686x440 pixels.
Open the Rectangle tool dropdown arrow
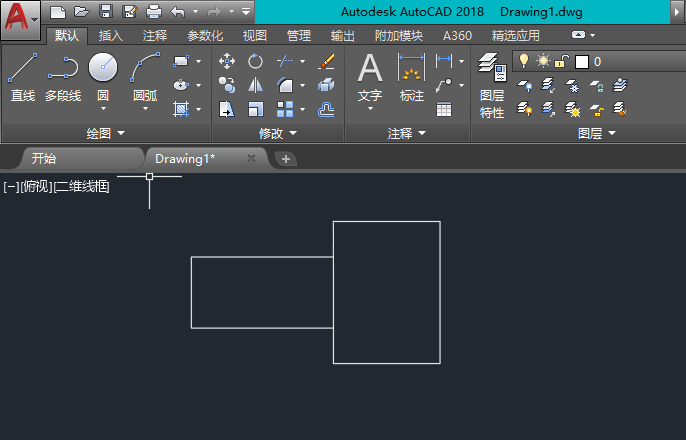[199, 61]
